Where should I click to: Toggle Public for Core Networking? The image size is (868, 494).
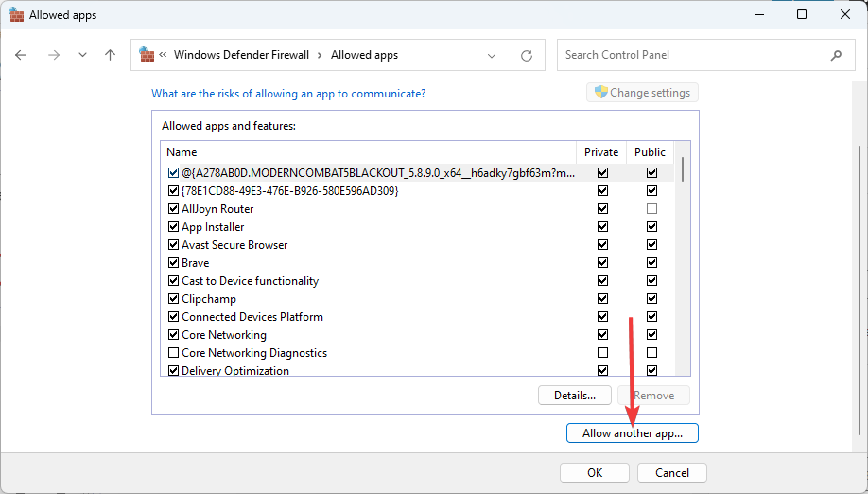point(652,335)
